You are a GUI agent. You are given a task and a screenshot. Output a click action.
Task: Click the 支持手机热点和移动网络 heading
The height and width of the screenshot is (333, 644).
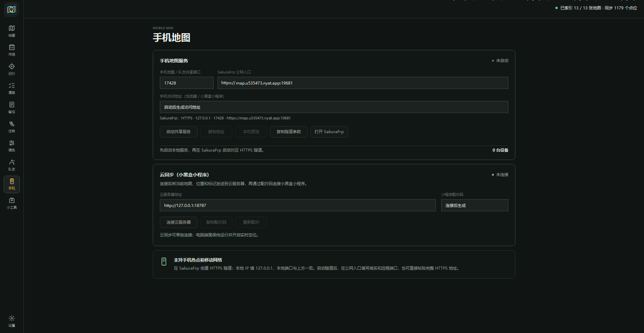pyautogui.click(x=198, y=260)
